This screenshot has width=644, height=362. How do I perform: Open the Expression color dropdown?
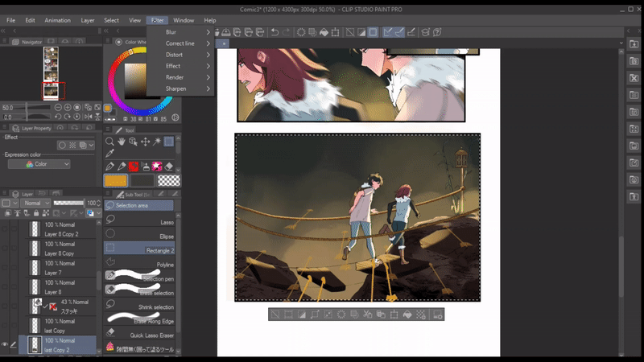pos(39,164)
